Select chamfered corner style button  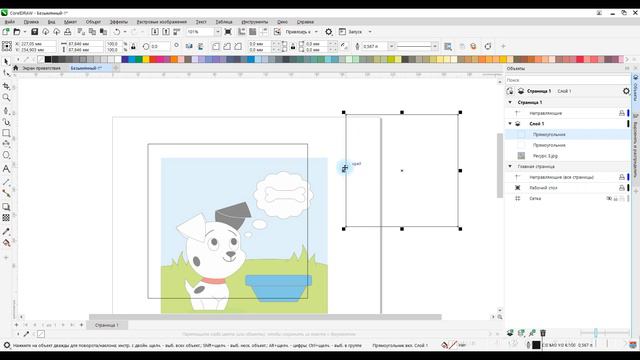click(238, 47)
